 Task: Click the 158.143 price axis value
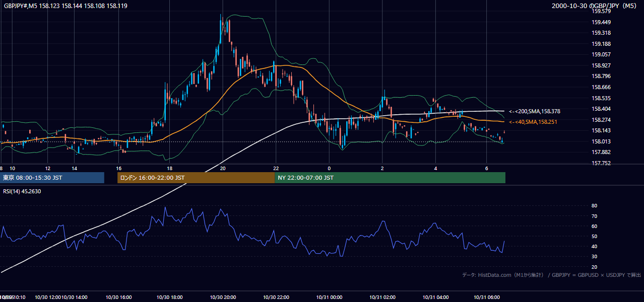click(x=601, y=130)
